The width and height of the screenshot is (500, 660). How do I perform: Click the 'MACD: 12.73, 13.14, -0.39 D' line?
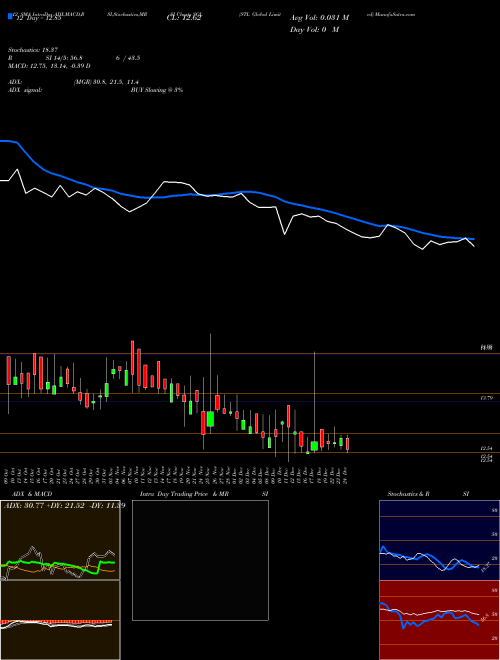(49, 66)
